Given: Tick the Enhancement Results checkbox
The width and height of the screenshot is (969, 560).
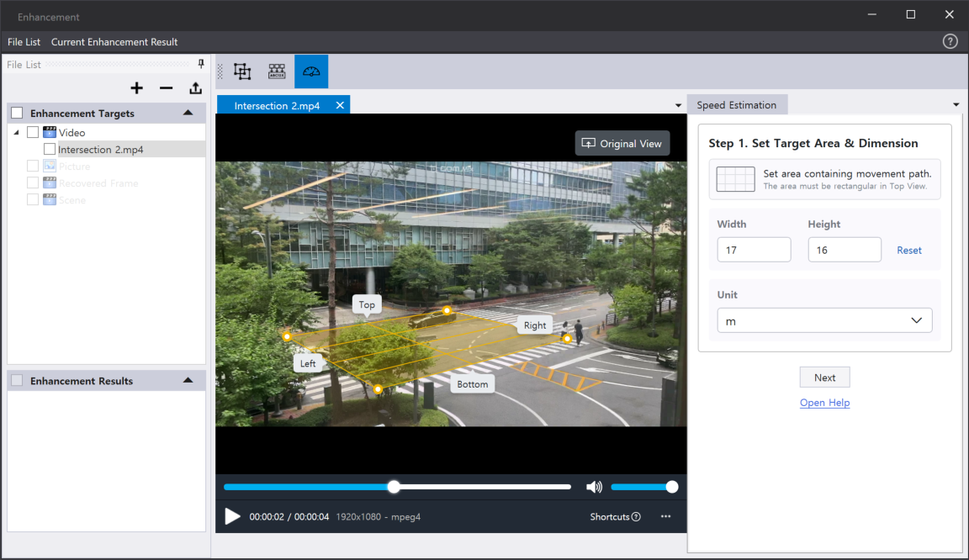Looking at the screenshot, I should 17,381.
